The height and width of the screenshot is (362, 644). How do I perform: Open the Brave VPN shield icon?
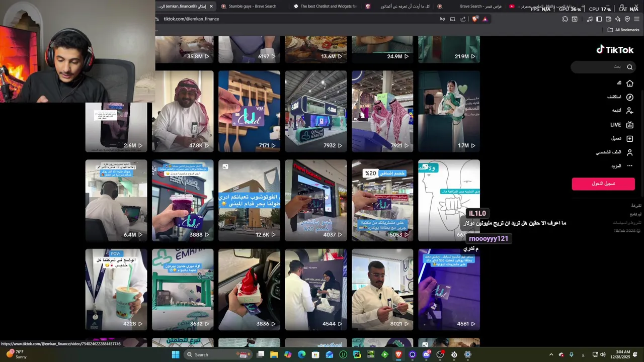tap(627, 19)
